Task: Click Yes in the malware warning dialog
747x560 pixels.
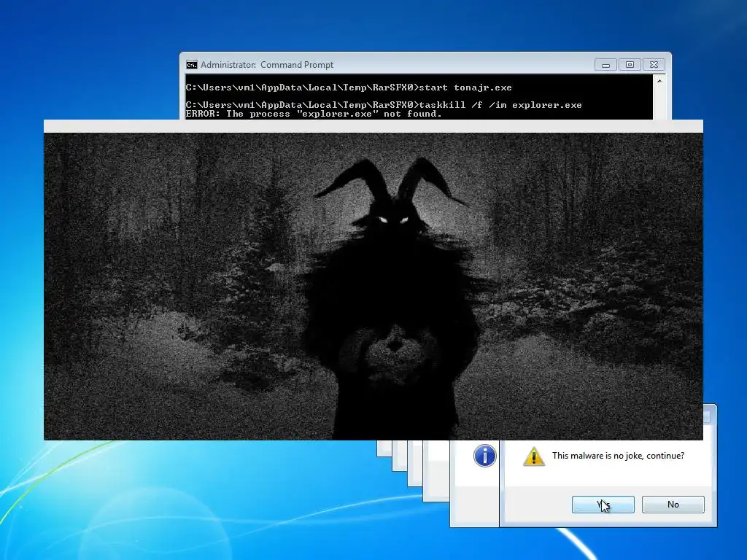Action: coord(603,505)
